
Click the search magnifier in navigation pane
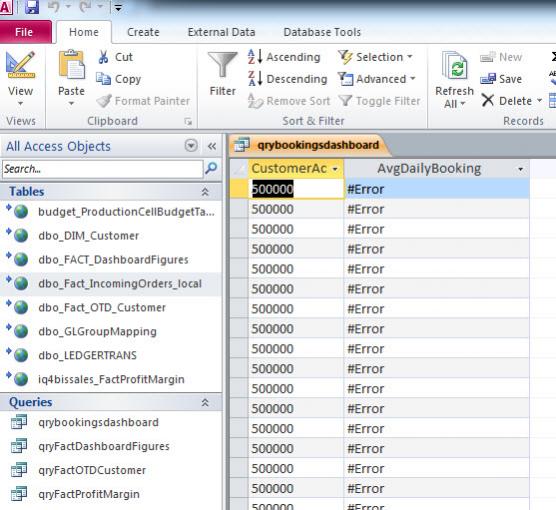click(211, 168)
